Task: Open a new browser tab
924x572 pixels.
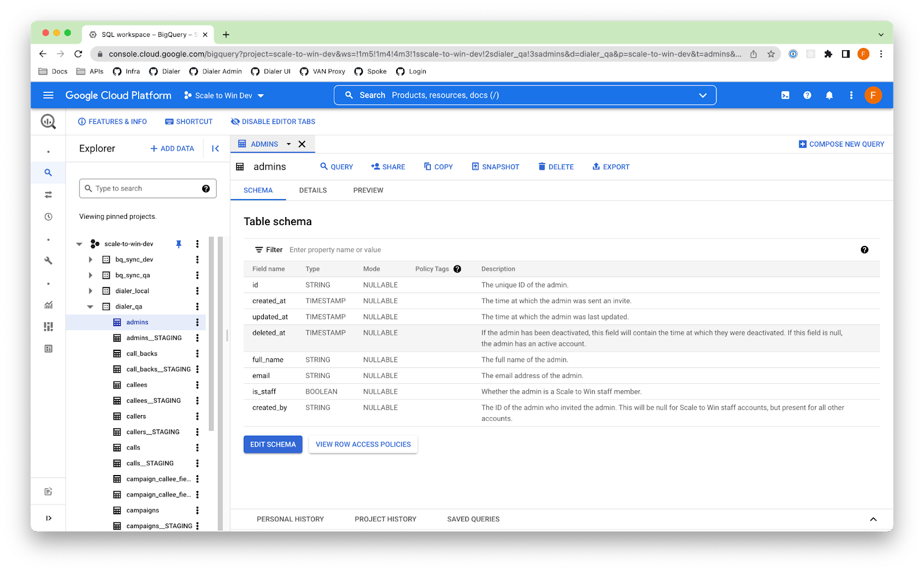Action: [226, 35]
